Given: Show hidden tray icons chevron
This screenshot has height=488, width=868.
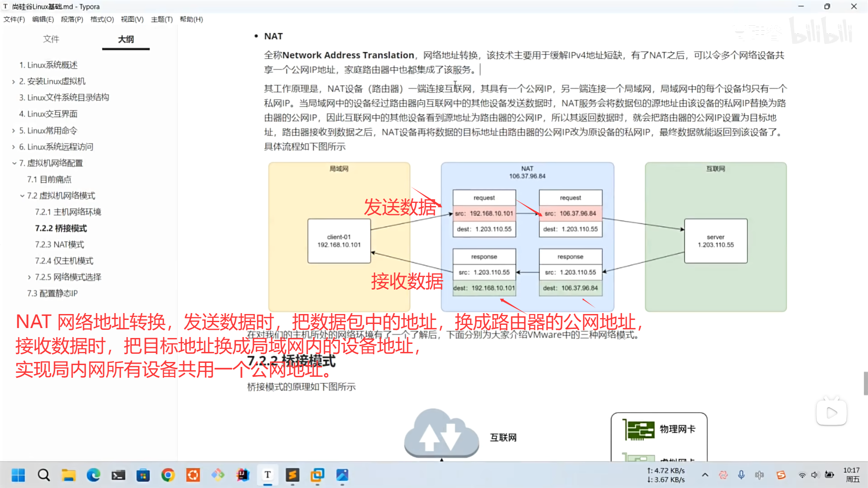Looking at the screenshot, I should click(x=705, y=475).
